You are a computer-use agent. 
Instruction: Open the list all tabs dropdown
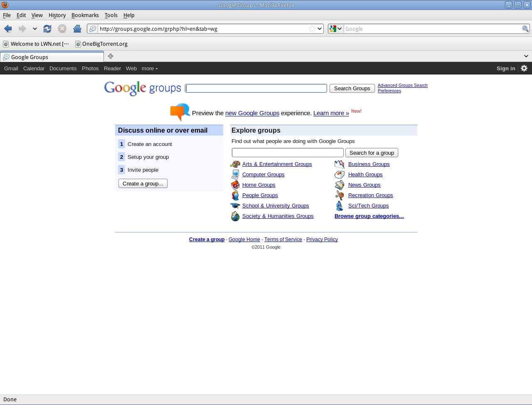point(526,56)
